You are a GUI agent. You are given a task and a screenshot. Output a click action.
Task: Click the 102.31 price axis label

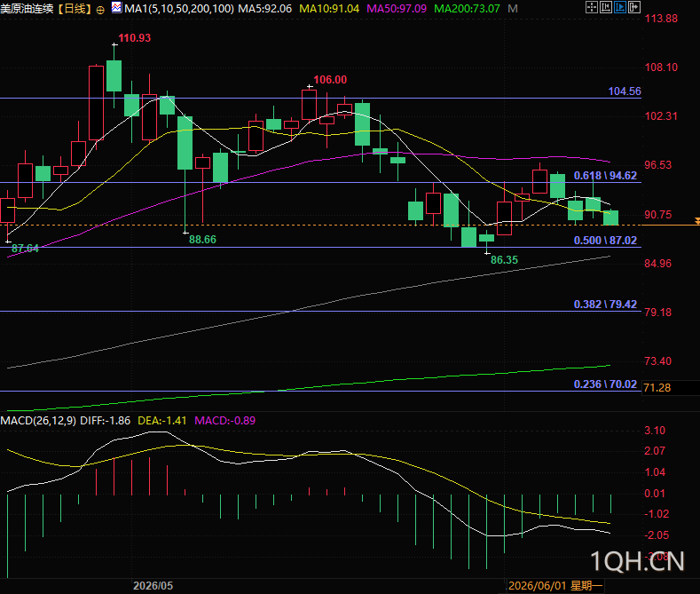click(x=661, y=116)
